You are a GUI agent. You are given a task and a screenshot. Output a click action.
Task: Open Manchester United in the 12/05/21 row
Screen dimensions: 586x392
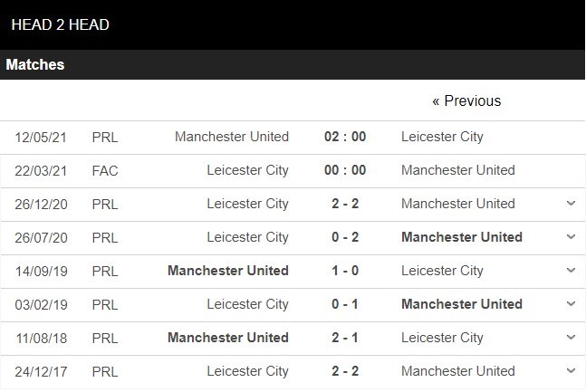[232, 137]
